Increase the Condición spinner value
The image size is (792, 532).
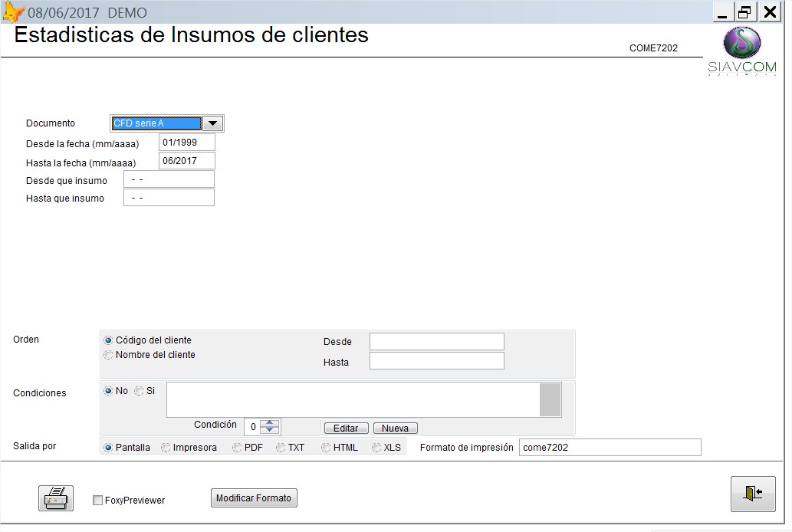[270, 423]
